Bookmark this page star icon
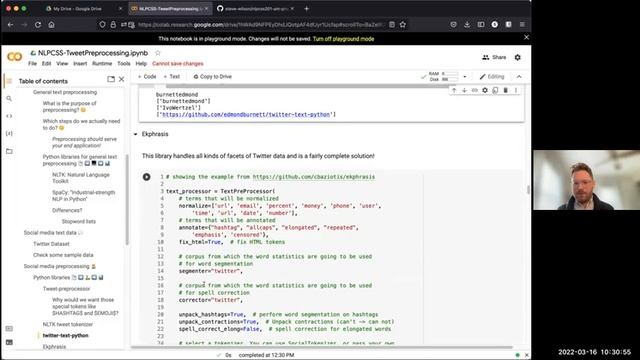This screenshot has height=360, width=640. [x=403, y=24]
